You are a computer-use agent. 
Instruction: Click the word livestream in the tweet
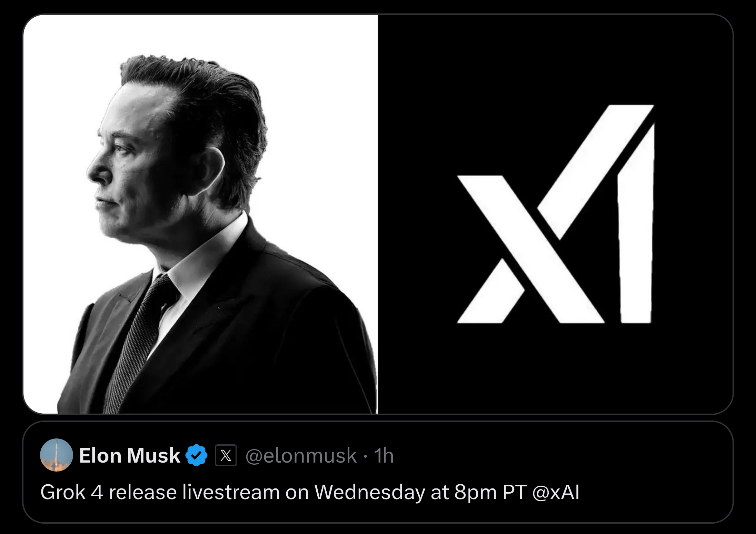[231, 492]
